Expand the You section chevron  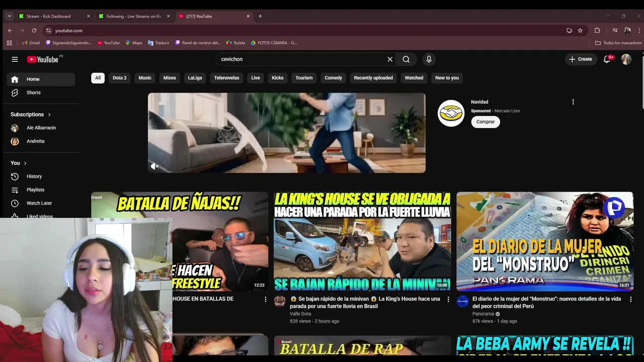tap(25, 163)
